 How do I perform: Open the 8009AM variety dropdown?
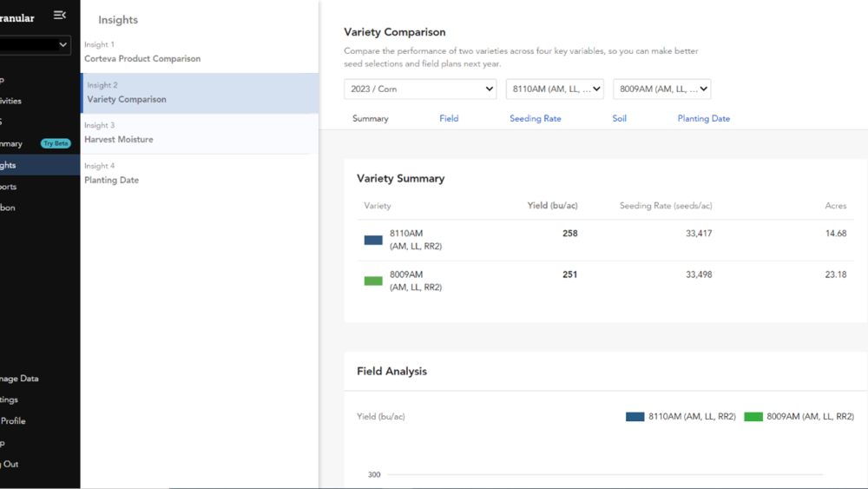click(x=661, y=89)
